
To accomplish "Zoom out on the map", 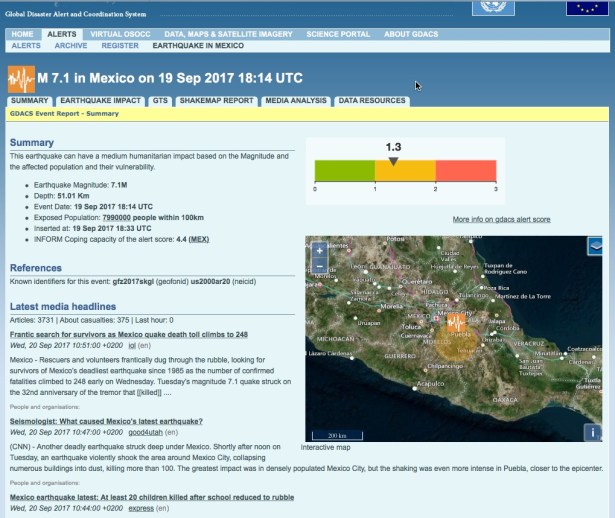I will point(319,267).
